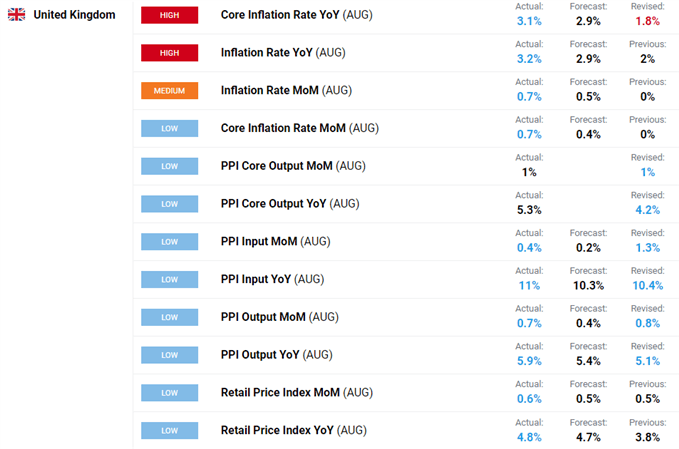This screenshot has height=449, width=679.
Task: Click LOW badge for Retail Price Index YoY
Action: pyautogui.click(x=170, y=430)
